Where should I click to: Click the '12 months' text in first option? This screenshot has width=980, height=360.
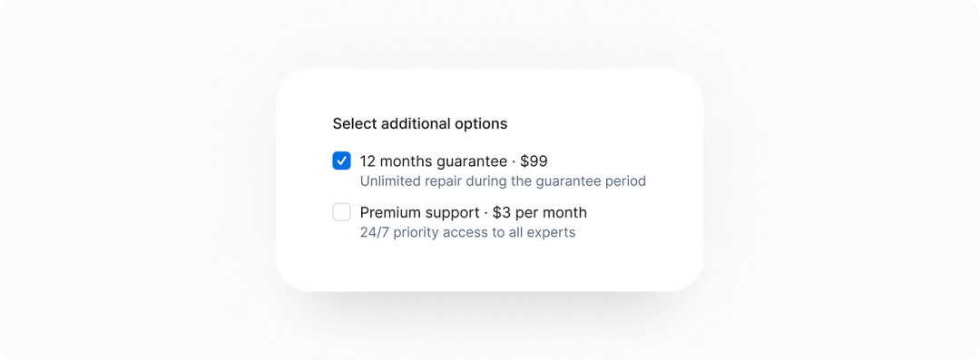tap(396, 161)
